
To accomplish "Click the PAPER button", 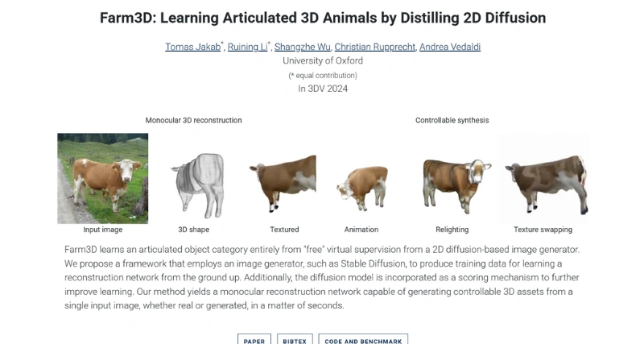I will point(254,339).
